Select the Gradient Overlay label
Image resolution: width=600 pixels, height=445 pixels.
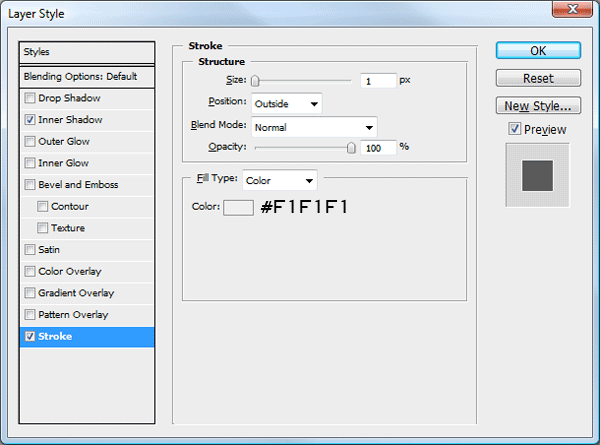(x=76, y=293)
